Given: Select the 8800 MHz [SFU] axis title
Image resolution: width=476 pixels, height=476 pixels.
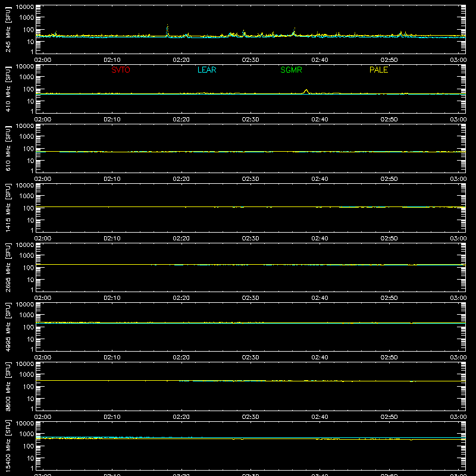Looking at the screenshot, I should point(8,386).
